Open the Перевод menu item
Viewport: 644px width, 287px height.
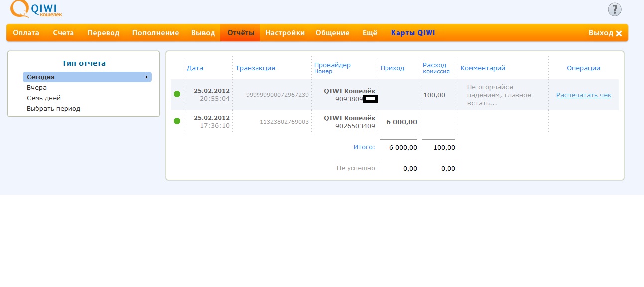pyautogui.click(x=104, y=33)
